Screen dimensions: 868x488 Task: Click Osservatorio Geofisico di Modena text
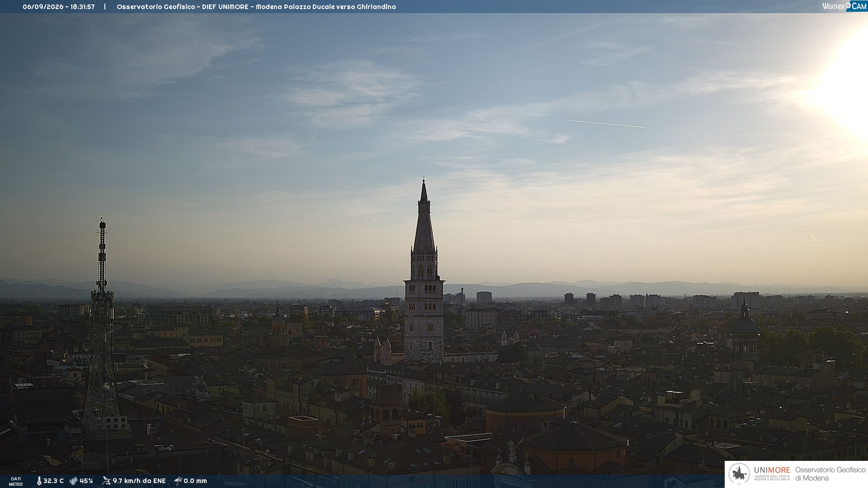pyautogui.click(x=830, y=474)
